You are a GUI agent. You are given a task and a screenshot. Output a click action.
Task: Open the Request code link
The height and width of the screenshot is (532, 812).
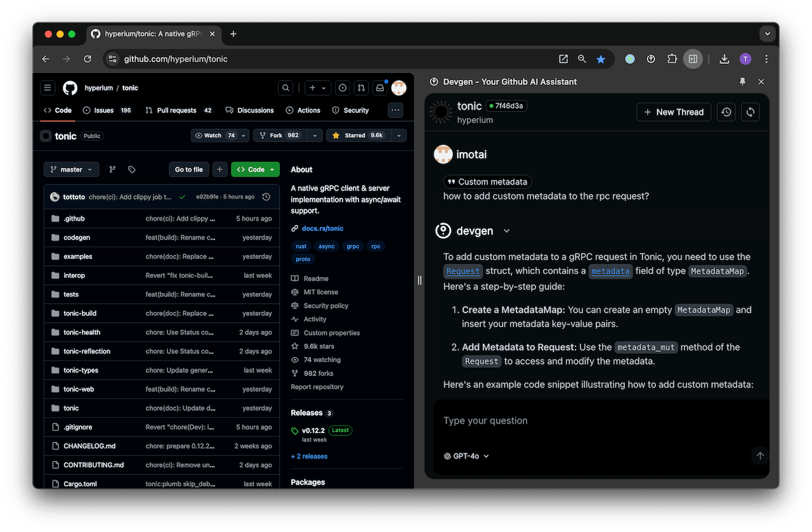click(x=463, y=271)
